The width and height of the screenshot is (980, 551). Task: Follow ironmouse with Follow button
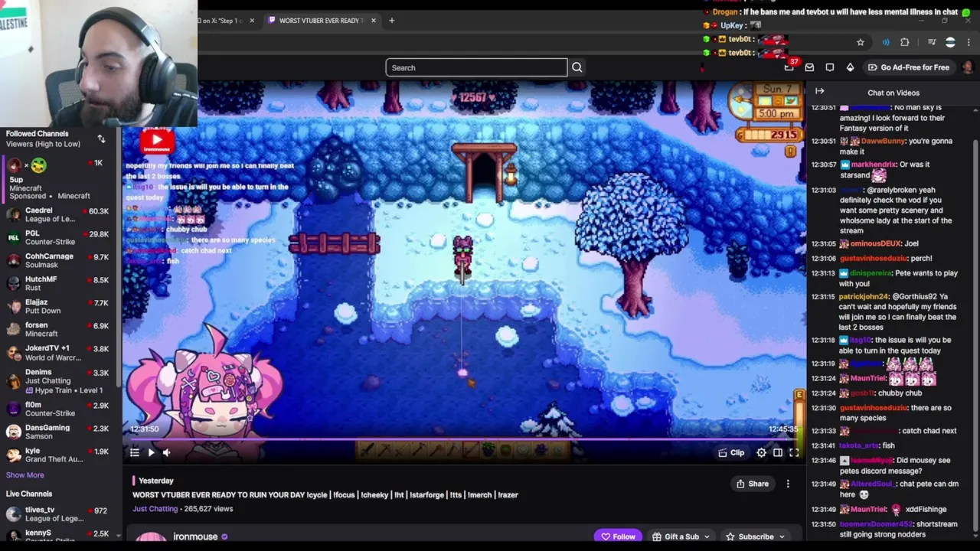pyautogui.click(x=619, y=536)
